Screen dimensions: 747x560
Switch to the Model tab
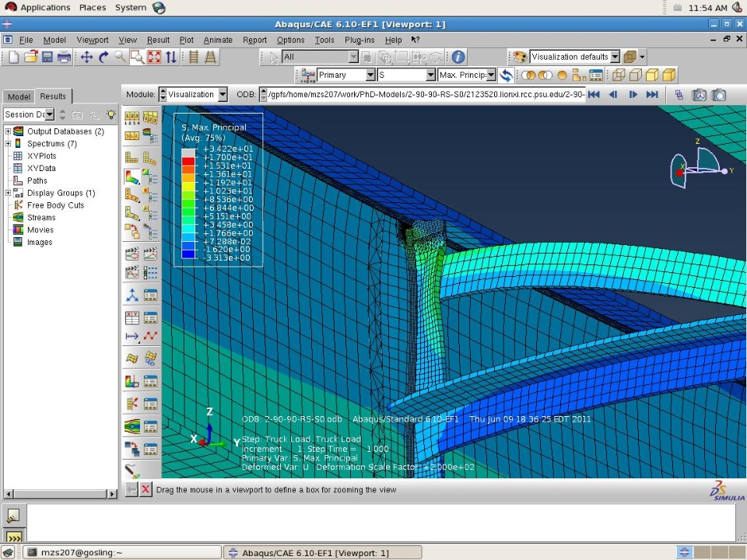tap(19, 96)
